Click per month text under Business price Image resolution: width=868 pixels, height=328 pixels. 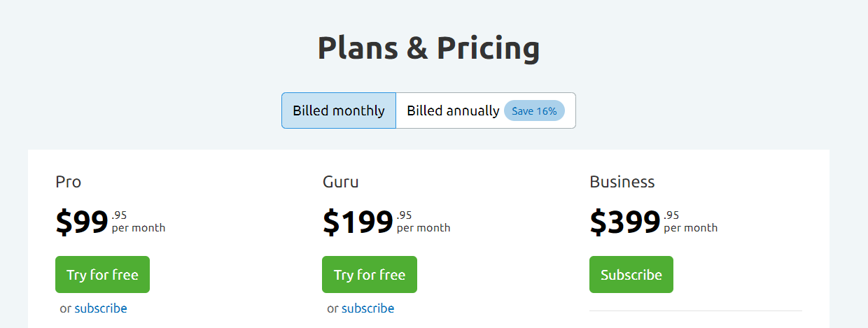691,228
